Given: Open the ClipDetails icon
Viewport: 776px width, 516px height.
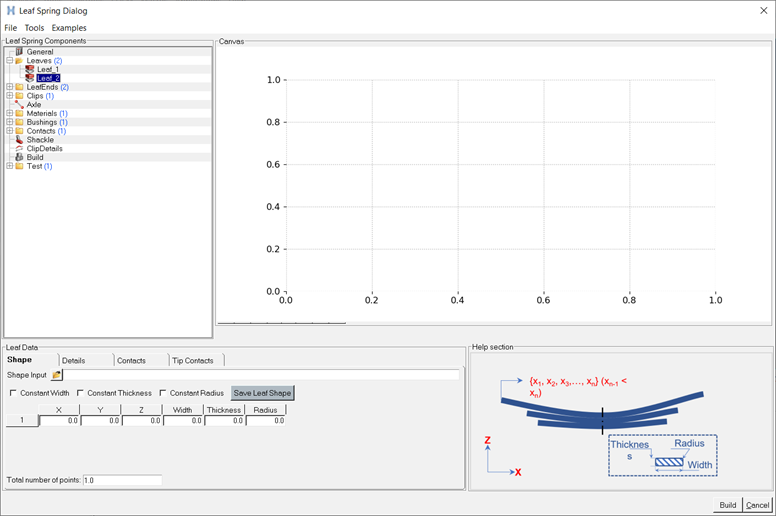Looking at the screenshot, I should tap(19, 149).
